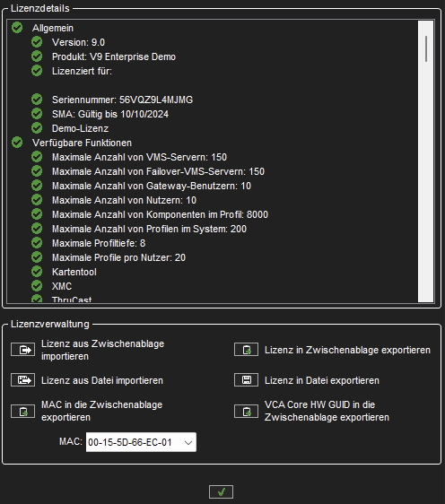The height and width of the screenshot is (504, 445).
Task: Select the Demo-Lizenz row
Action: [81, 128]
